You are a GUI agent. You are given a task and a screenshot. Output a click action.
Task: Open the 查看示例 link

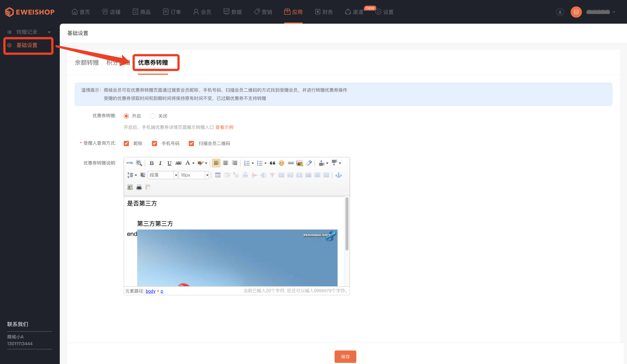pyautogui.click(x=224, y=127)
